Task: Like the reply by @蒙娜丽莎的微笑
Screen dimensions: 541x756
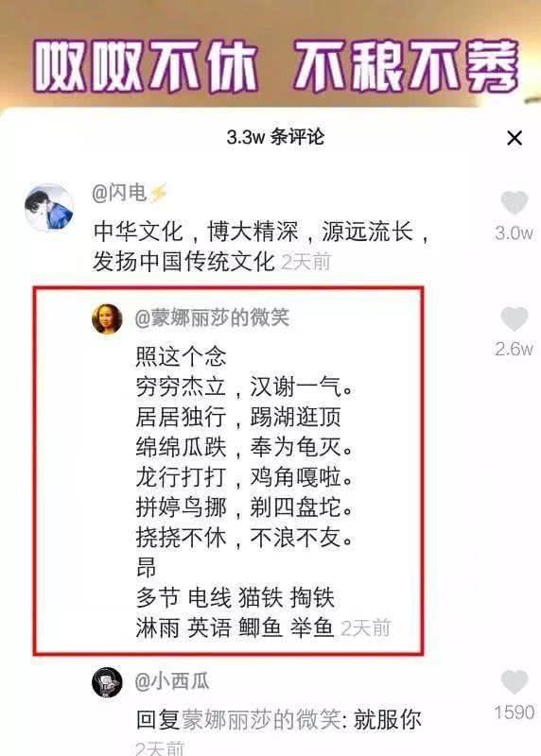Action: point(515,318)
